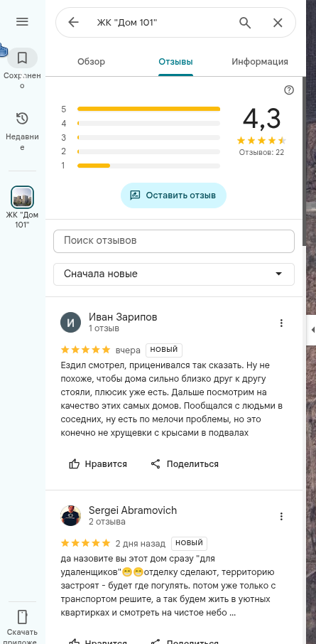Share Иван Зарипов's review
The height and width of the screenshot is (644, 316).
(184, 464)
